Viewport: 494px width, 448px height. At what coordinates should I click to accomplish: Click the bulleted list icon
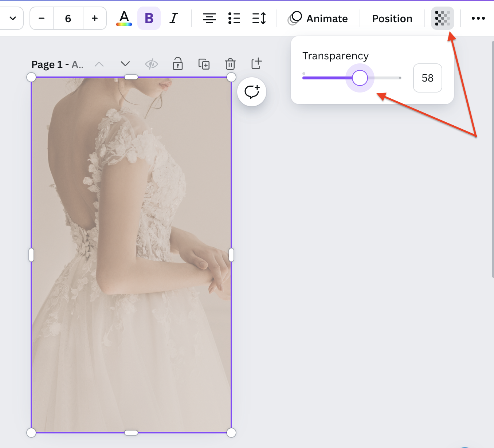click(234, 18)
